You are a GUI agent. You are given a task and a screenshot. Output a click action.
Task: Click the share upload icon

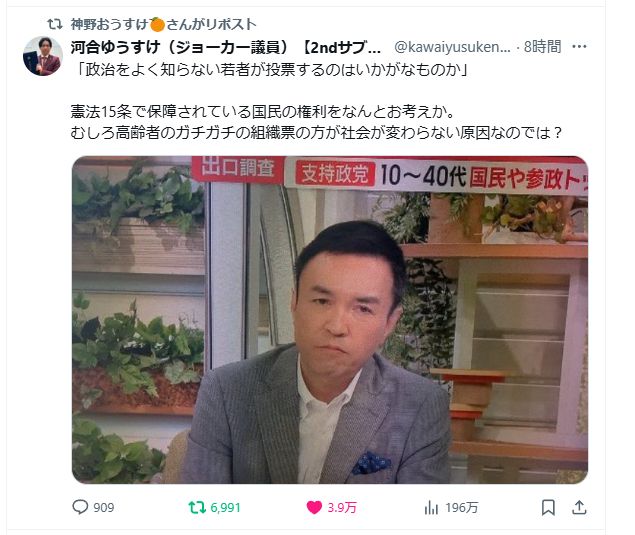click(x=580, y=507)
